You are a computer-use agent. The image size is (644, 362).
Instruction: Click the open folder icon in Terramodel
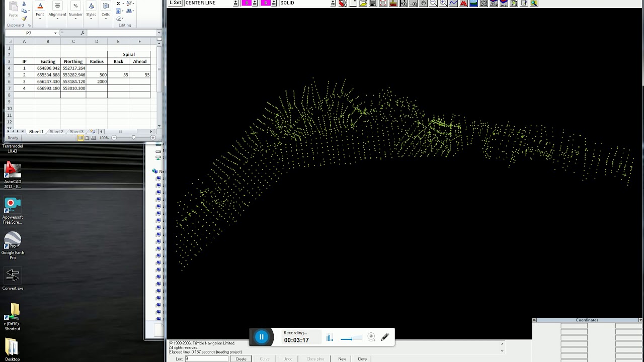tap(363, 3)
